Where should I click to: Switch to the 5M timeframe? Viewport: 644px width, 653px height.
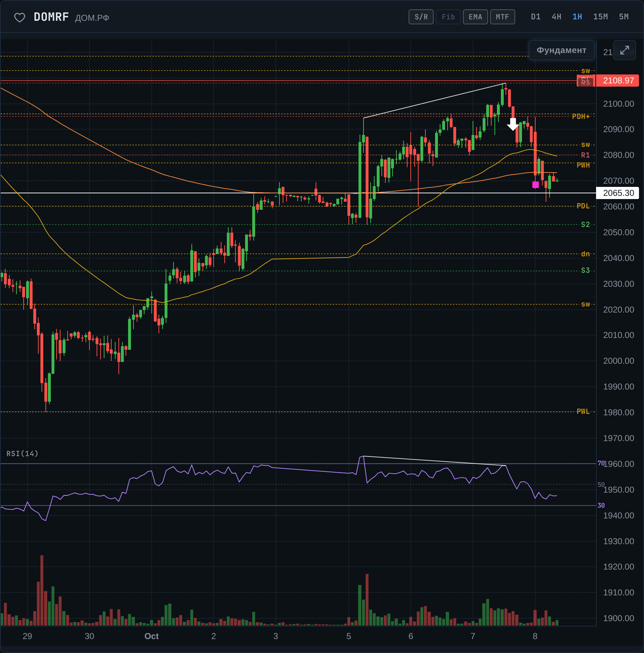(x=624, y=17)
